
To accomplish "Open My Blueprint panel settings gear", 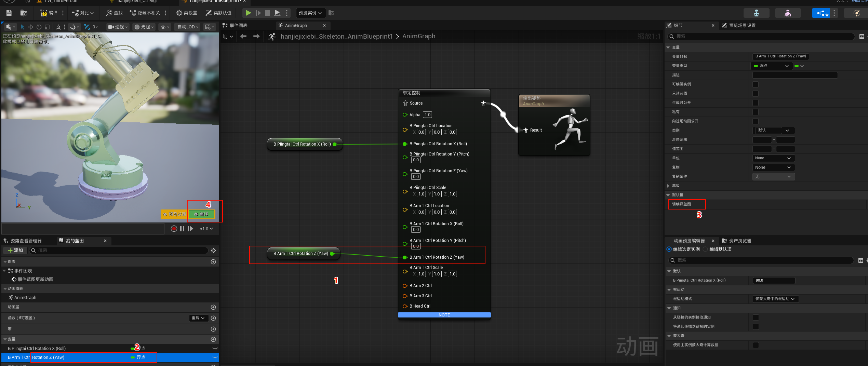I will (x=213, y=250).
